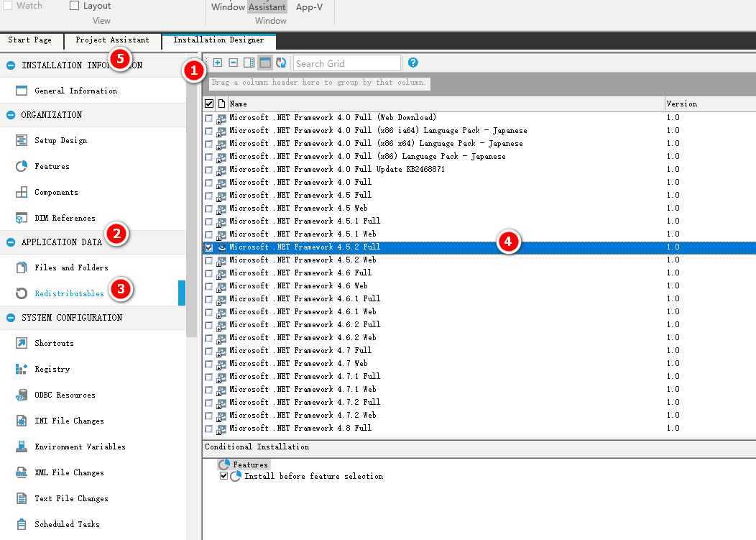Toggle the Watch checkbox
Viewport: 756px width, 540px height.
(x=8, y=5)
